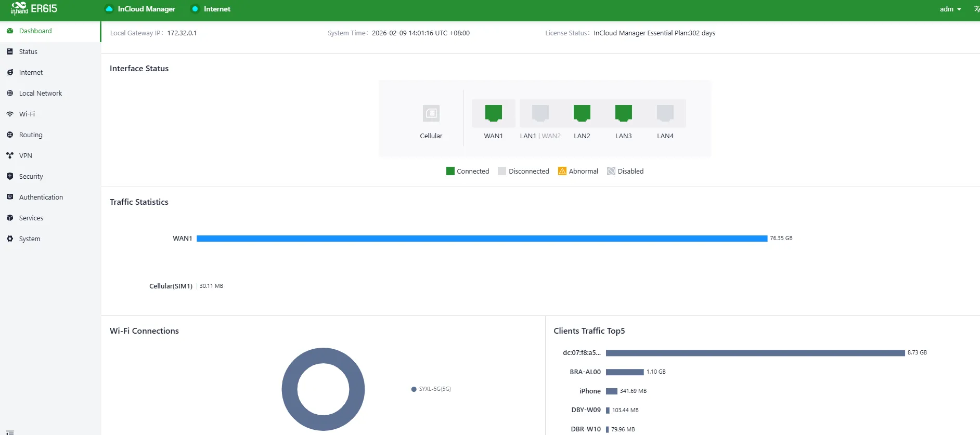Click the WAN1 traffic bar

pyautogui.click(x=482, y=239)
